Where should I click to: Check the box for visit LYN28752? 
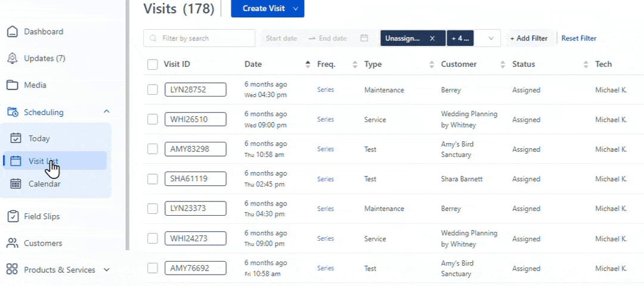click(153, 89)
